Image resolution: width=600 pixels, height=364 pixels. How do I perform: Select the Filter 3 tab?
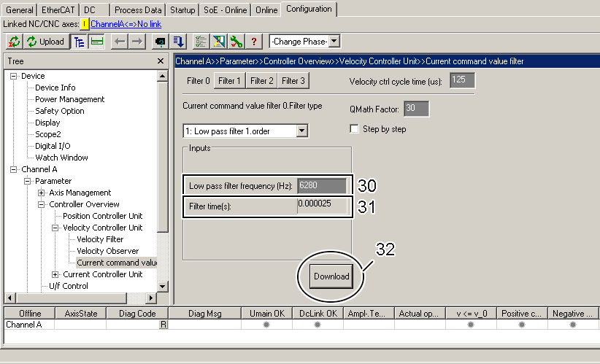click(293, 81)
